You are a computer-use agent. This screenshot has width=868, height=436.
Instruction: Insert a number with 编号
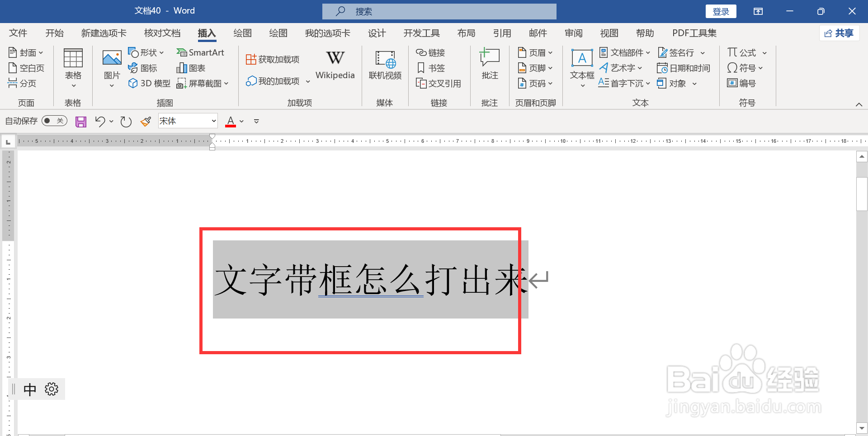tap(741, 84)
